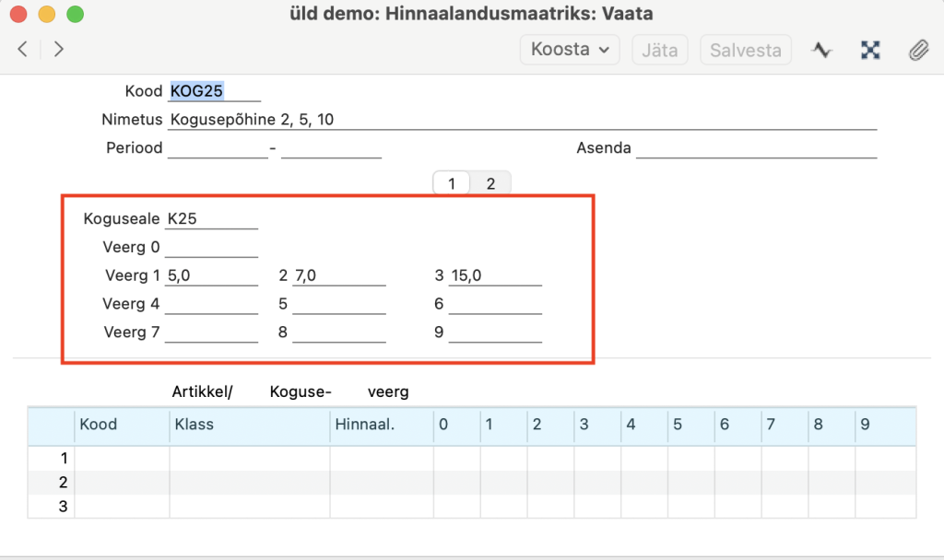Go to the previous record arrow
The image size is (944, 560).
point(23,50)
